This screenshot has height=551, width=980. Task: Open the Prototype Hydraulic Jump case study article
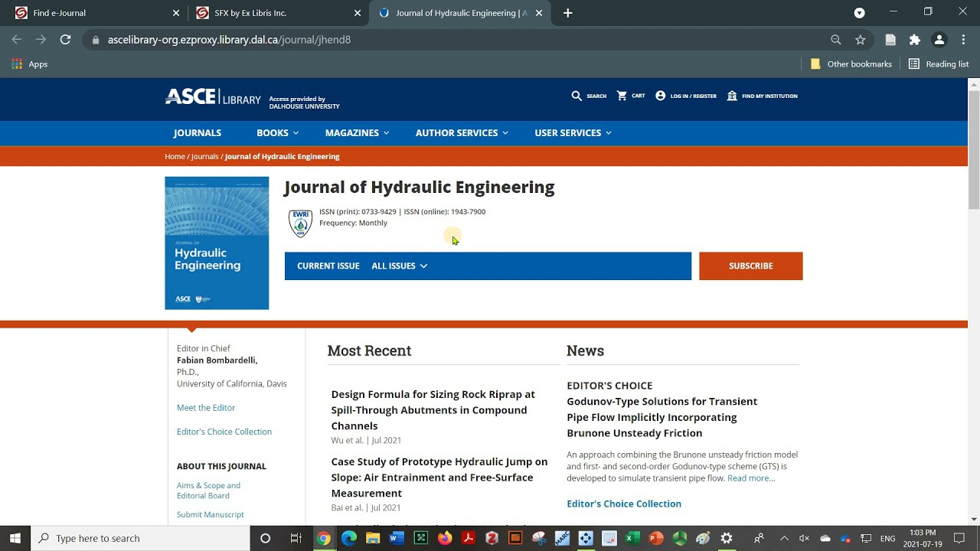point(439,477)
